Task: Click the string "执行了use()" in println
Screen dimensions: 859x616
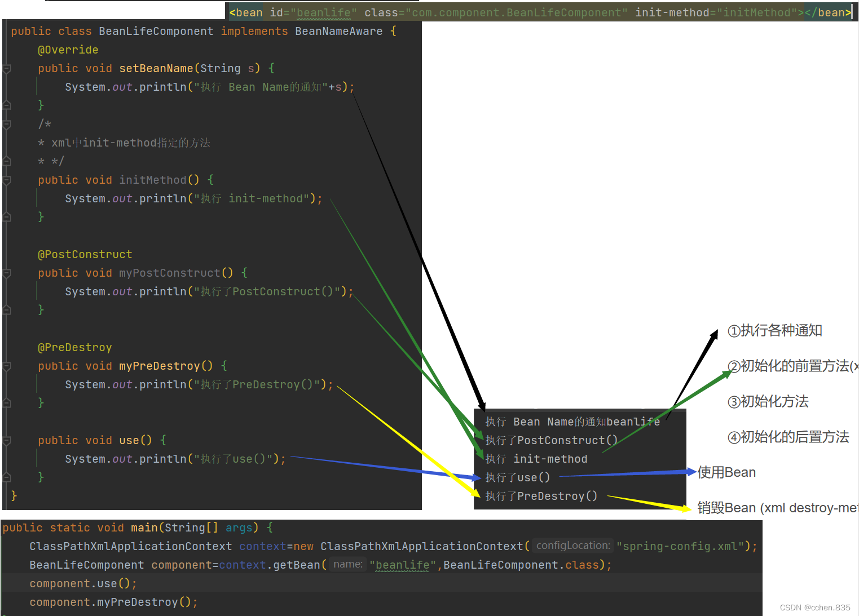Action: point(233,459)
